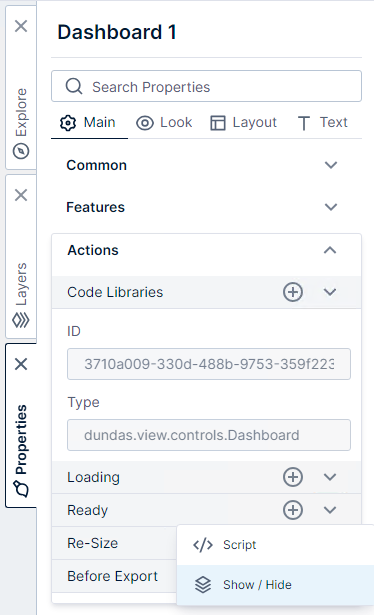Click the Features section heading
The height and width of the screenshot is (615, 374).
coord(95,207)
